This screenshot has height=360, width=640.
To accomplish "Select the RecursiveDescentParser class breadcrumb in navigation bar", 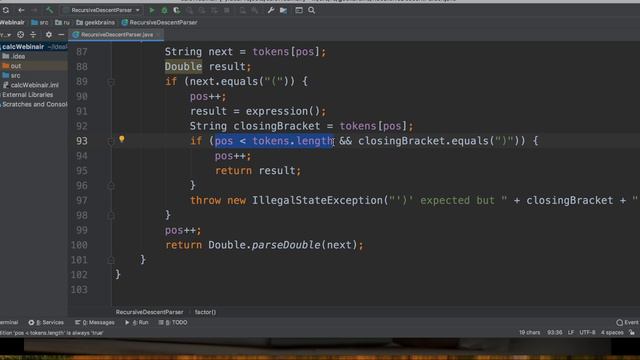I will click(x=160, y=22).
